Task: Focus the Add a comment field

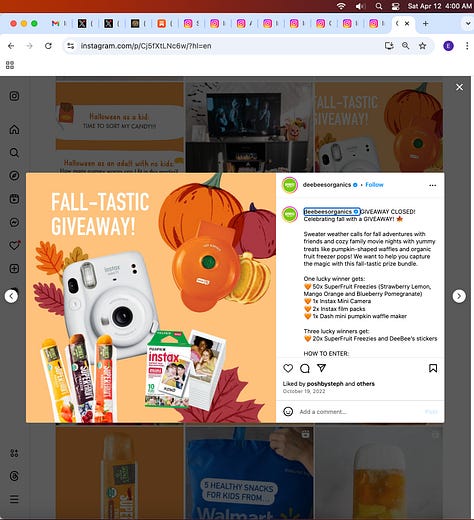Action: (x=360, y=412)
